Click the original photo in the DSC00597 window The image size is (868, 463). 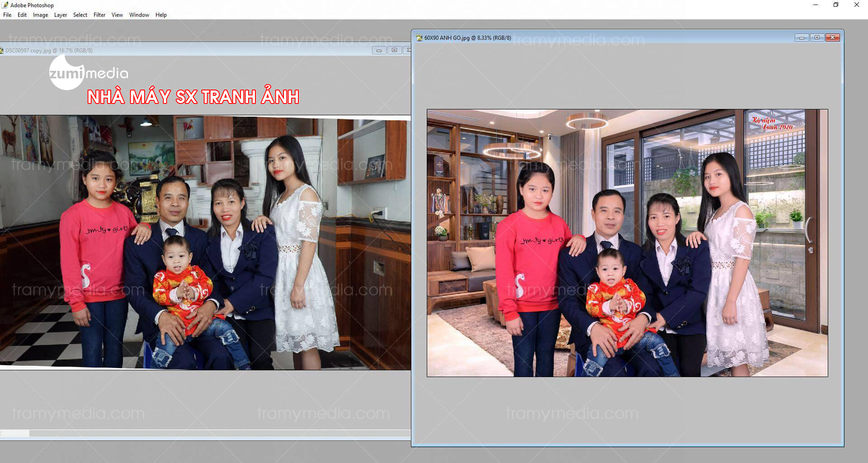[x=205, y=243]
